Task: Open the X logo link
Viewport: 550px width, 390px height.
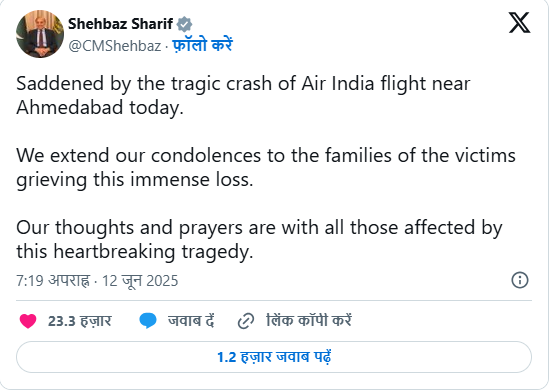Action: tap(519, 23)
